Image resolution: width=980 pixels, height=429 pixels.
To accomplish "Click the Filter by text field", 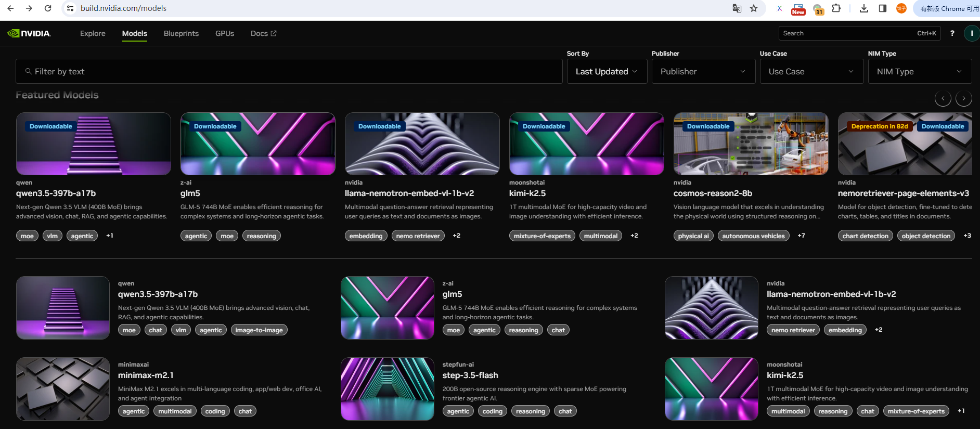I will point(289,71).
